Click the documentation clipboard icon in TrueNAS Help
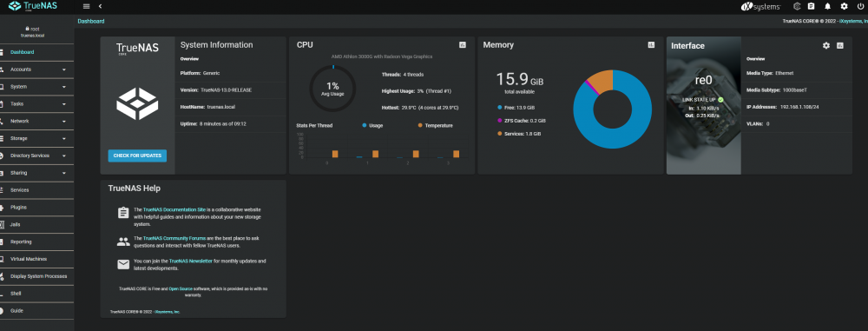 pyautogui.click(x=123, y=214)
